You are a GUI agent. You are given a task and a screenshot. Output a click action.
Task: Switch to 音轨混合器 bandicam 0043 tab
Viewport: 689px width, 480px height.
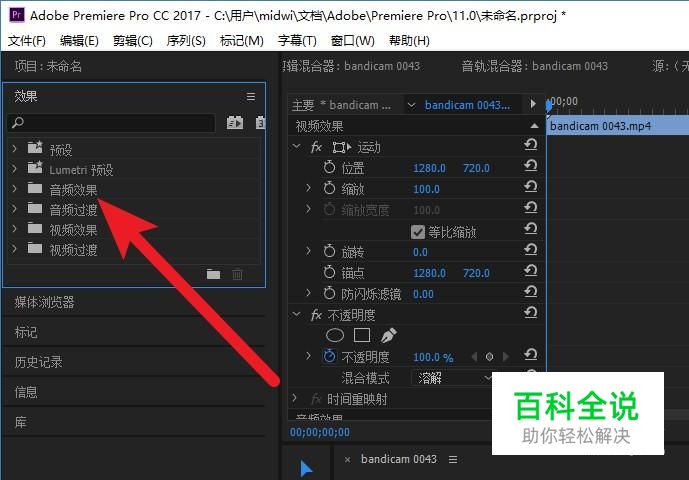[534, 66]
